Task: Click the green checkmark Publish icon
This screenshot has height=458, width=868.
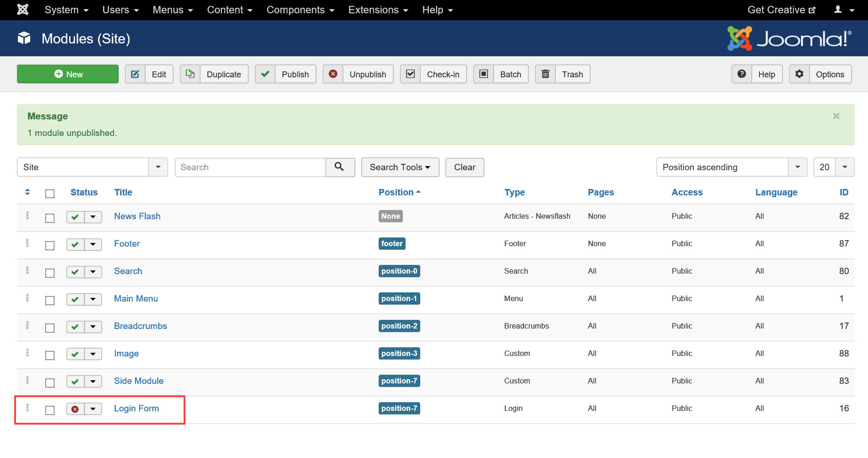Action: click(x=265, y=74)
